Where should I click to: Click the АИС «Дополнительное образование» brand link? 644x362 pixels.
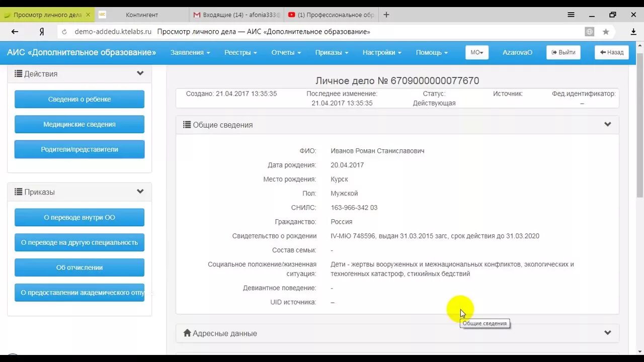click(x=82, y=52)
